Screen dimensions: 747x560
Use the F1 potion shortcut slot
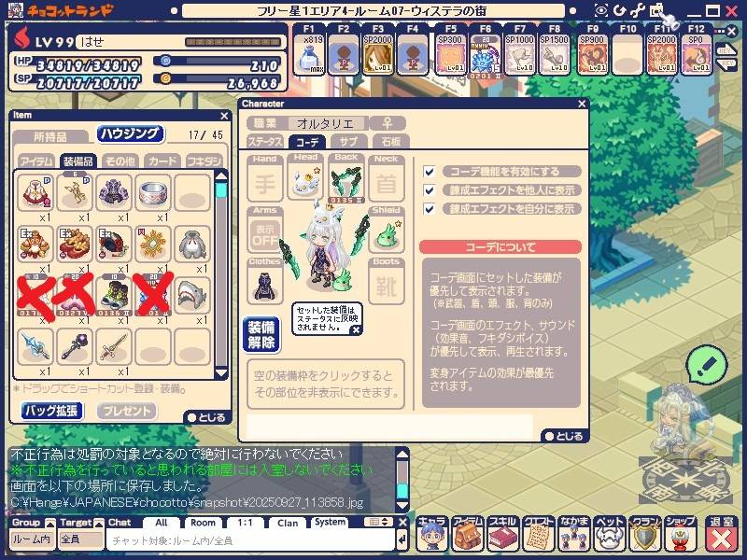[309, 54]
